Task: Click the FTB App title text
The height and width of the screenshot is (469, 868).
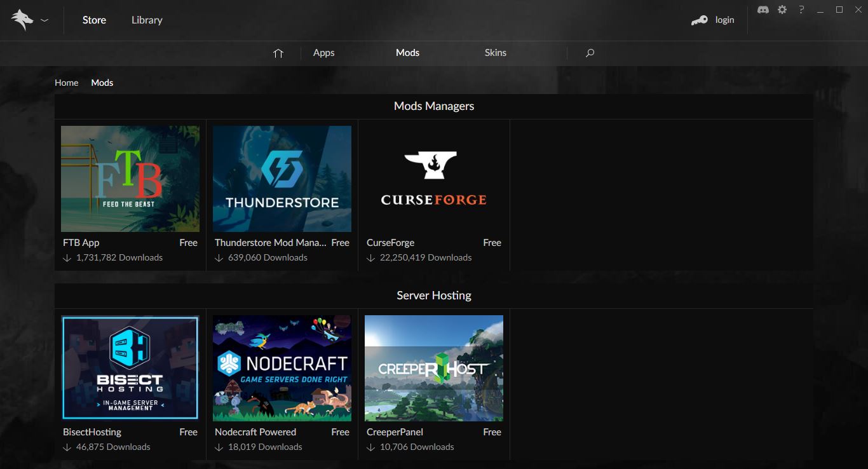Action: pos(81,243)
